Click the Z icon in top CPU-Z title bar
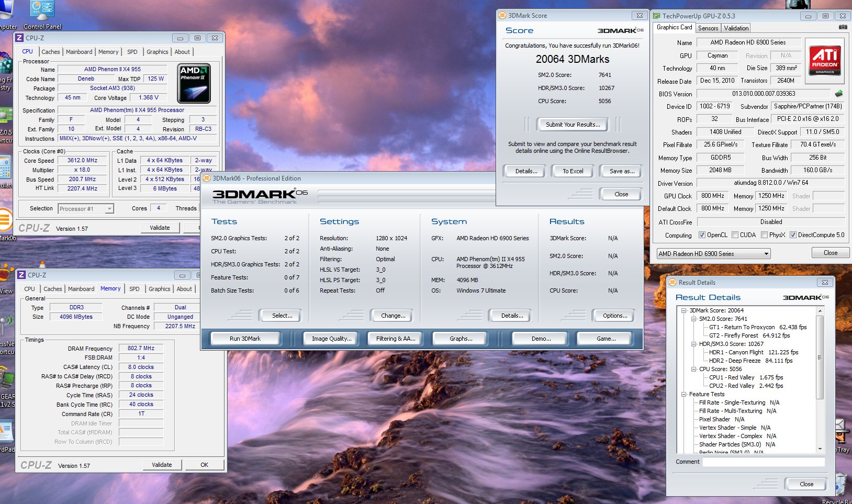Screen dimensions: 852x504 click(19, 38)
